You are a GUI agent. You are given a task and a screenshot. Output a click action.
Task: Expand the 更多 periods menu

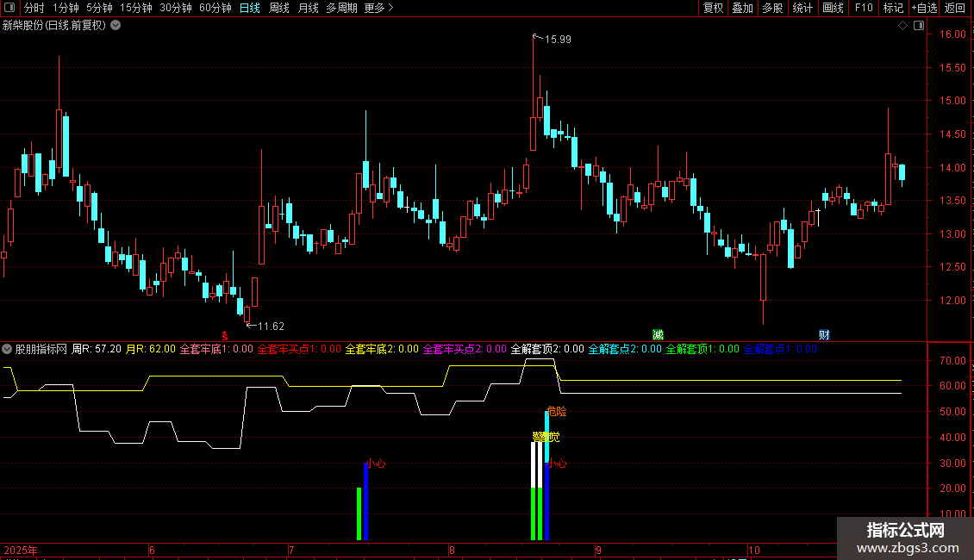point(378,8)
